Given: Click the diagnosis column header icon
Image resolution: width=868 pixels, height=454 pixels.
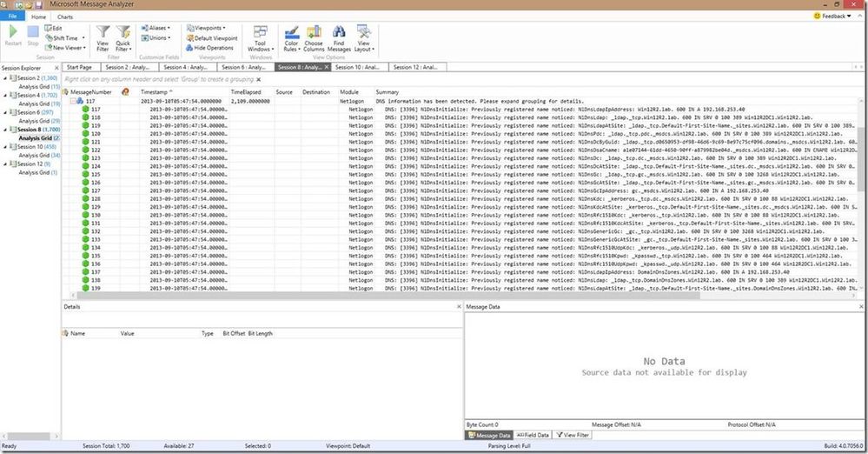Looking at the screenshot, I should pos(125,92).
